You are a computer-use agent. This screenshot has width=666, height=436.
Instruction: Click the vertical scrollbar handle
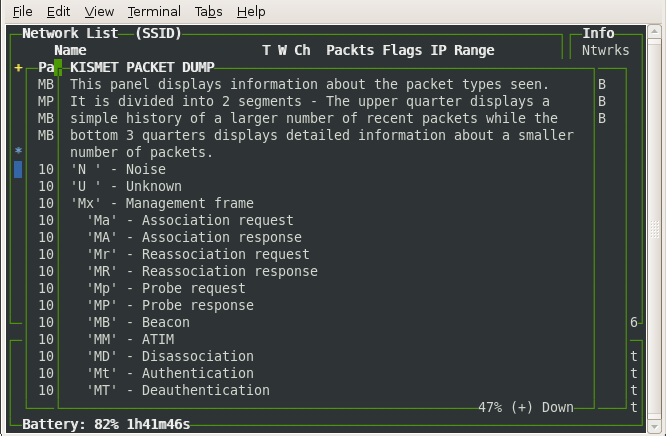[x=655, y=229]
